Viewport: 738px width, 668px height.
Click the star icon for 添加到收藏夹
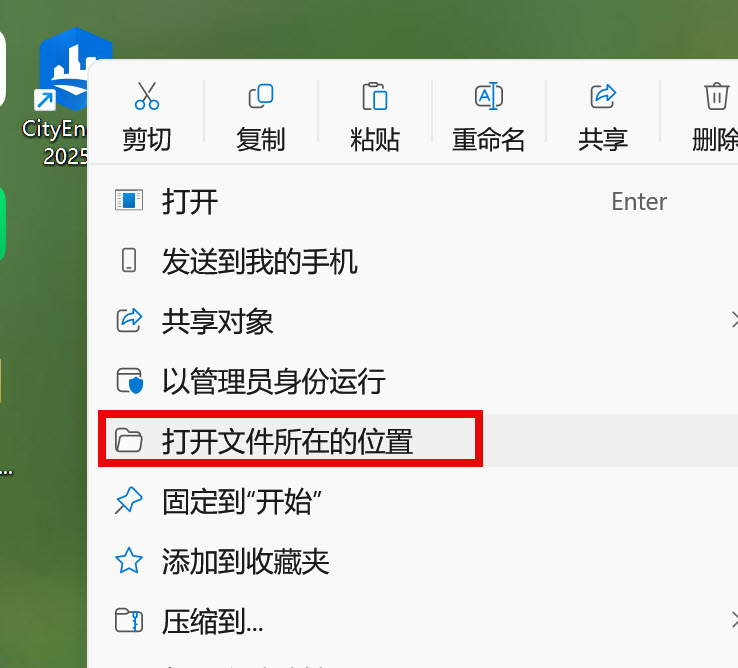click(x=128, y=561)
